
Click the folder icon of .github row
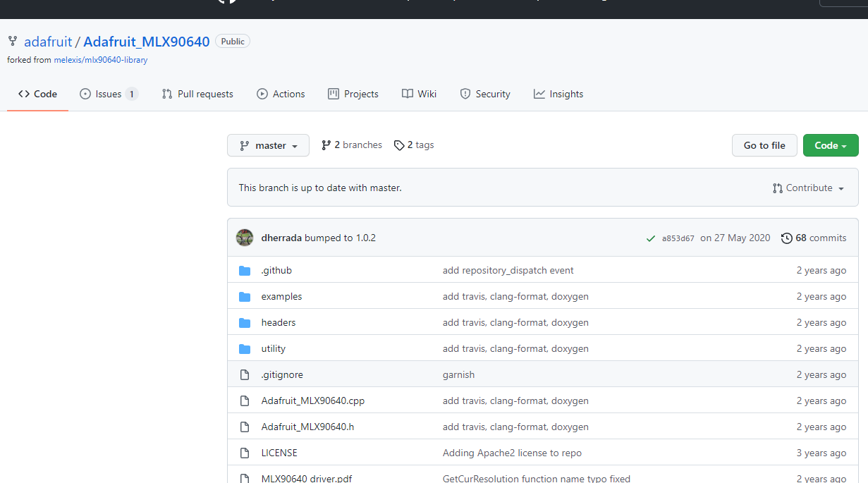[x=245, y=271]
